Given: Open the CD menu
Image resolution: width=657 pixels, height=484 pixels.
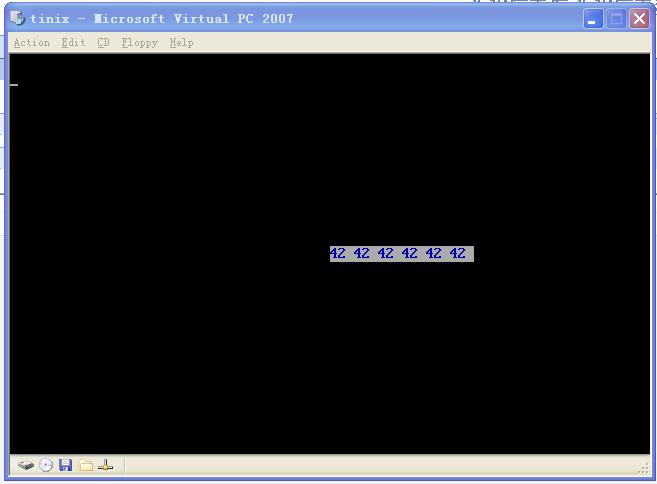Looking at the screenshot, I should click(103, 42).
